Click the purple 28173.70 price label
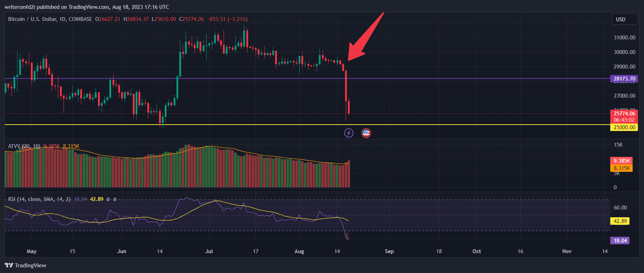 tap(624, 79)
